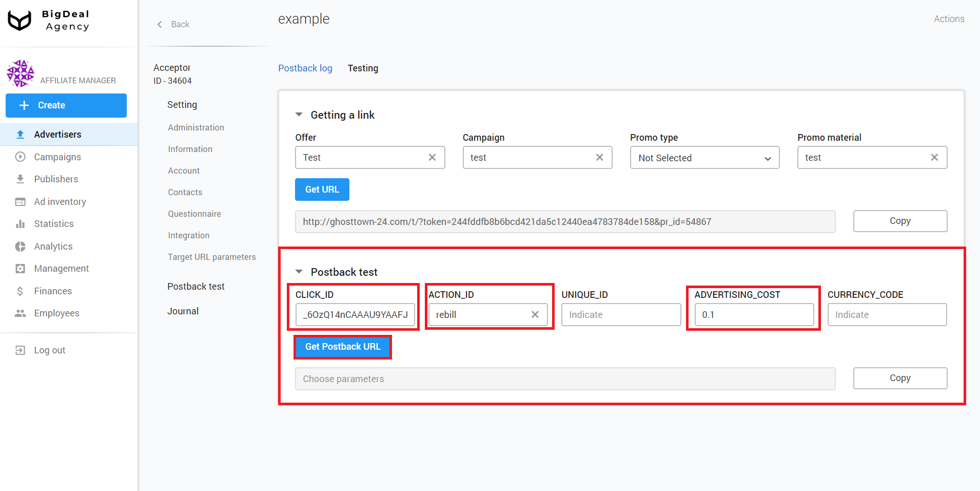Open Employees using the people icon
The height and width of the screenshot is (491, 980).
(x=20, y=313)
